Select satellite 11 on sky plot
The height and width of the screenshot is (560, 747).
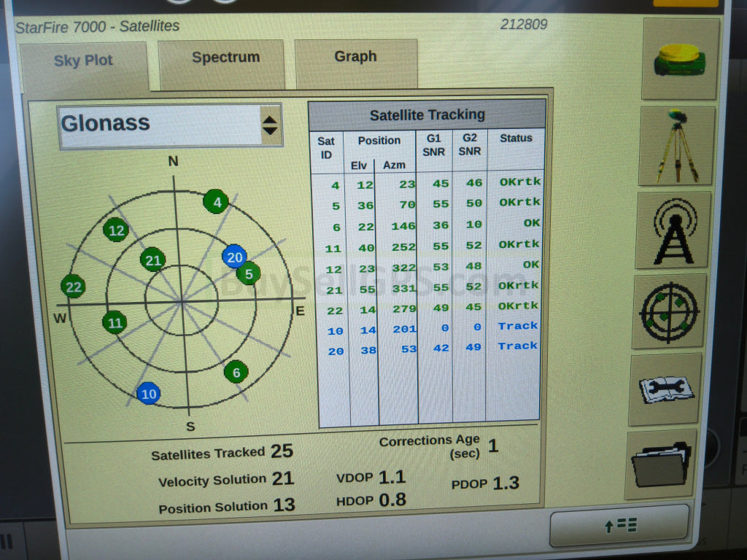point(115,322)
